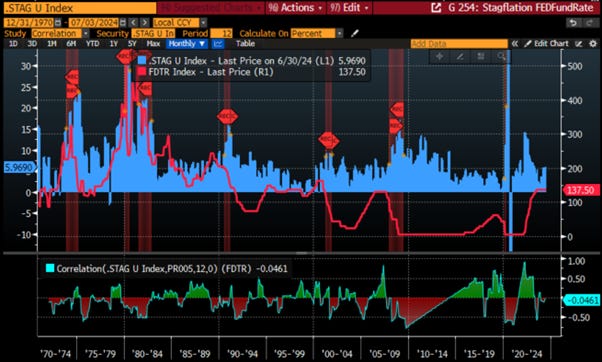Viewport: 602px width, 362px height.
Task: Expand the Study Correlation dropdown arrow
Action: tap(86, 33)
